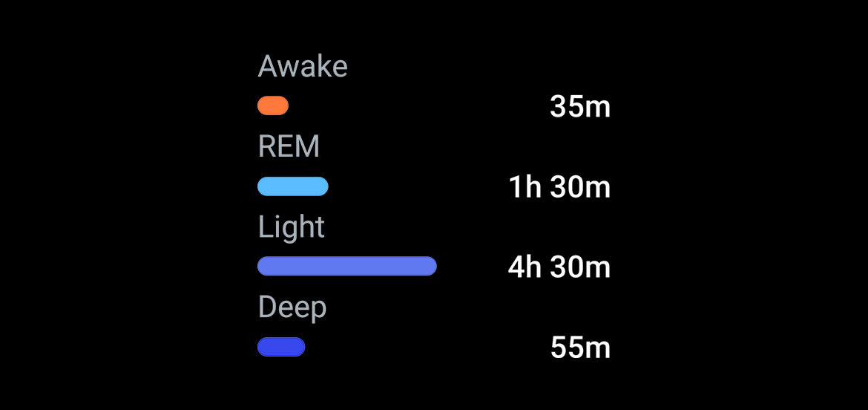Tap the right end of the Light bar
Viewport: 868px width, 410px height.
(x=431, y=266)
